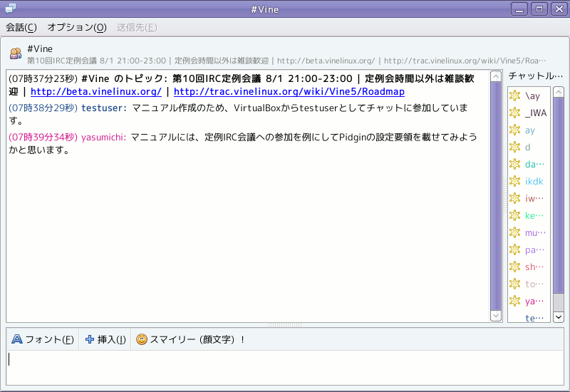Click the operator star icon beside iw…

click(514, 198)
